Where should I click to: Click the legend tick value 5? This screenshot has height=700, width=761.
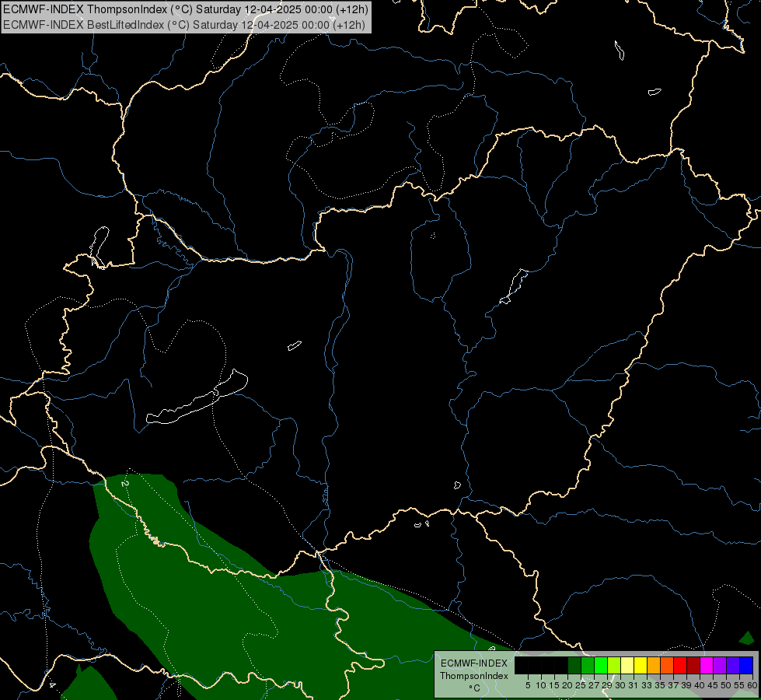(x=528, y=685)
